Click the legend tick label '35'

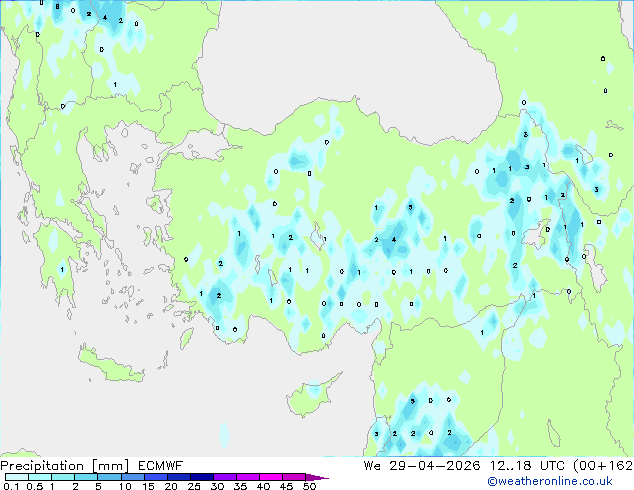pos(240,486)
